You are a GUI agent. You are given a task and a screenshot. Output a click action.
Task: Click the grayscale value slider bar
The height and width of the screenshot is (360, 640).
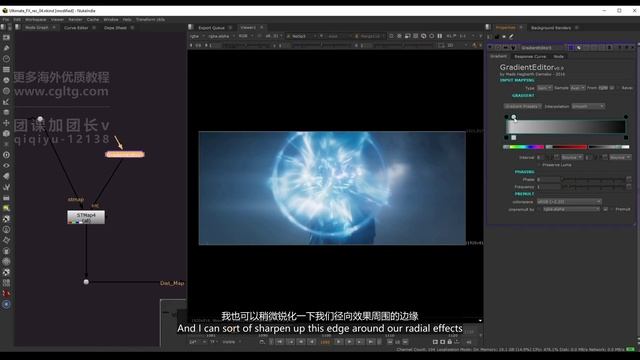(x=609, y=147)
